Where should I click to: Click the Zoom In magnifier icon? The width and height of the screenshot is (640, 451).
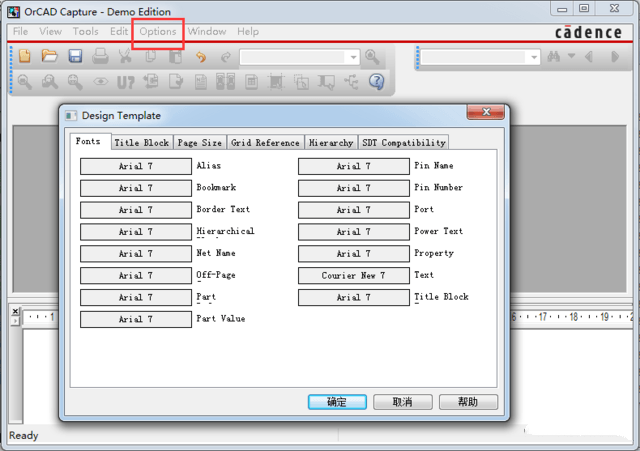click(24, 82)
